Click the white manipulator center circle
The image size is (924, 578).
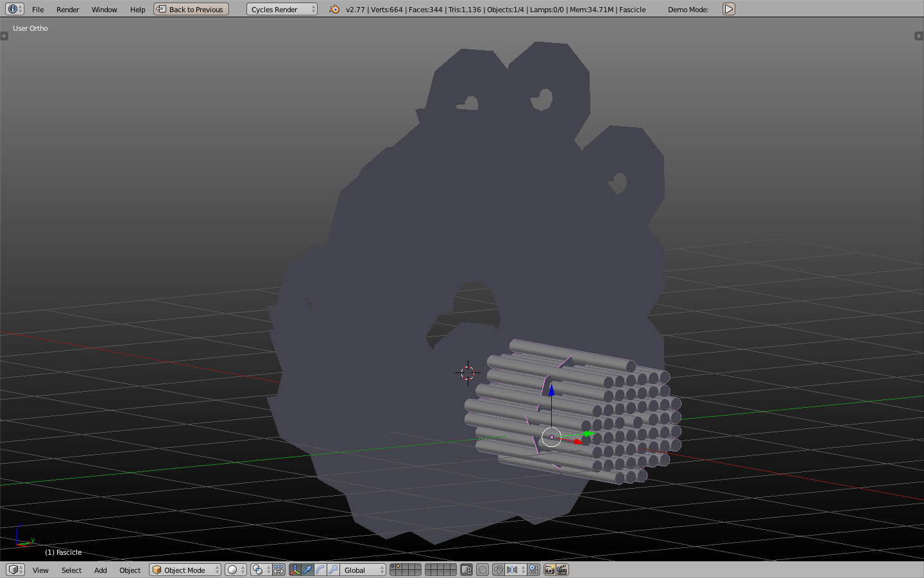[x=551, y=437]
